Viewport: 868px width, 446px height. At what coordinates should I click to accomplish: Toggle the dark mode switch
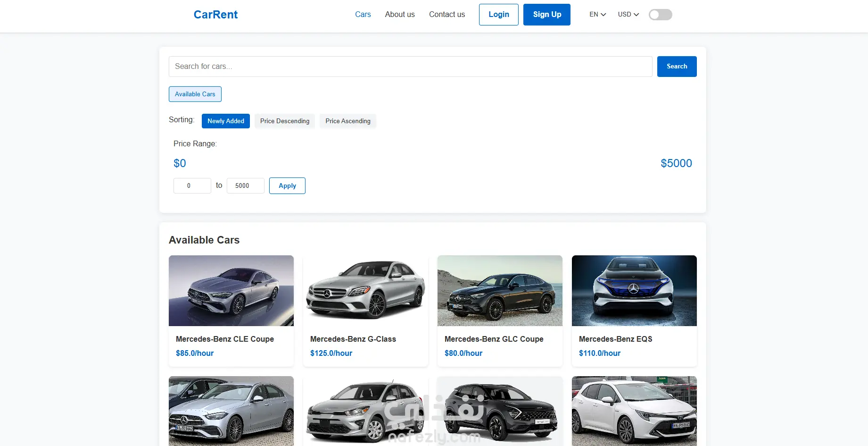(x=661, y=15)
